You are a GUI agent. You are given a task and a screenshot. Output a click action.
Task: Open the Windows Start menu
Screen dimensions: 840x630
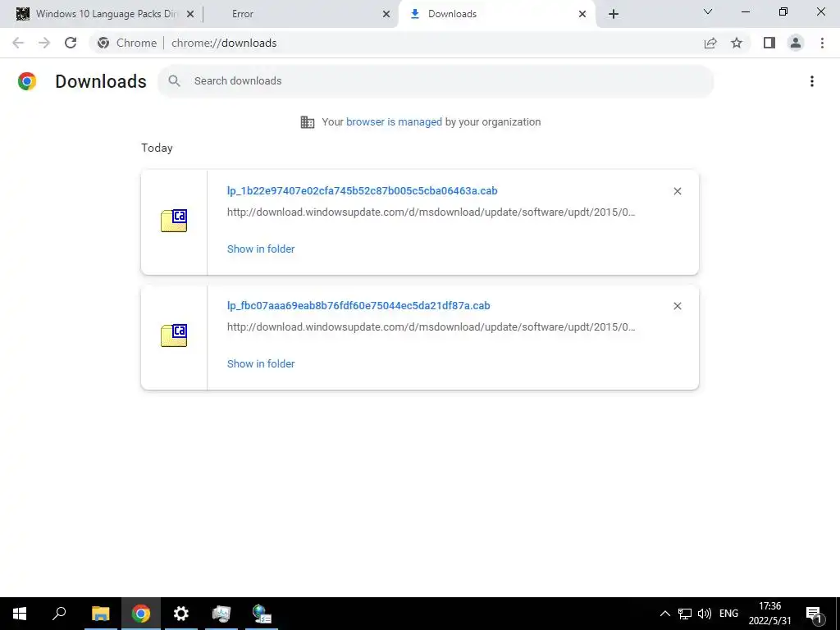(20, 614)
